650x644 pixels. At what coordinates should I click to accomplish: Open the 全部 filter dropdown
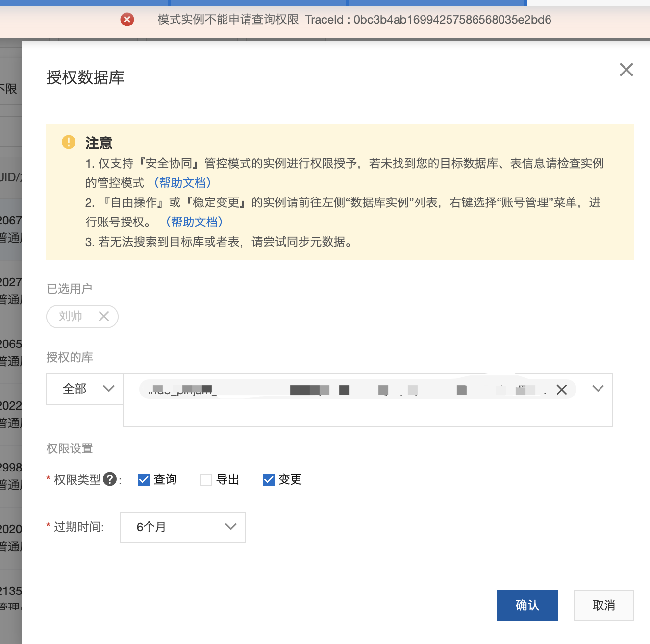pos(85,389)
